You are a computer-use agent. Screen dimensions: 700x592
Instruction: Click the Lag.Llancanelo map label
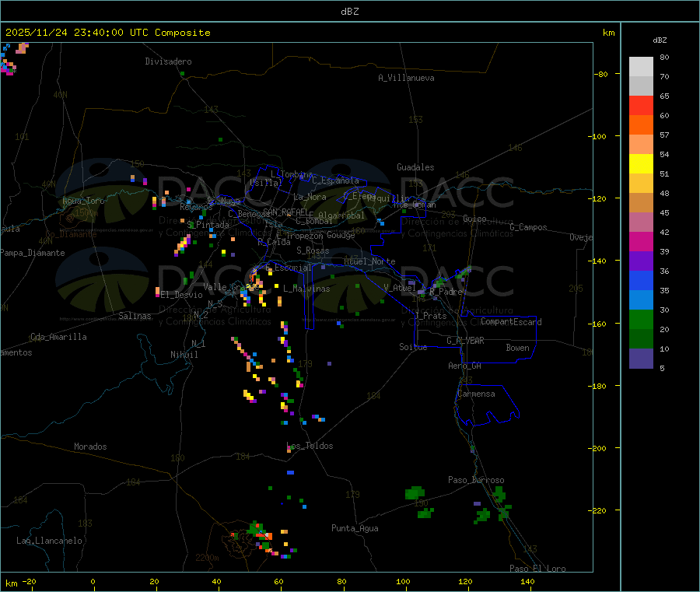pos(49,541)
